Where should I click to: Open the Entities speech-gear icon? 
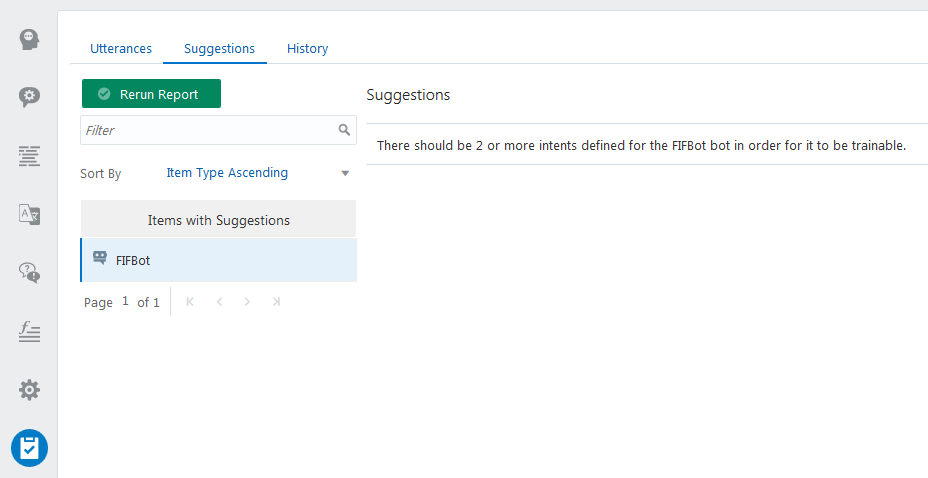point(29,97)
